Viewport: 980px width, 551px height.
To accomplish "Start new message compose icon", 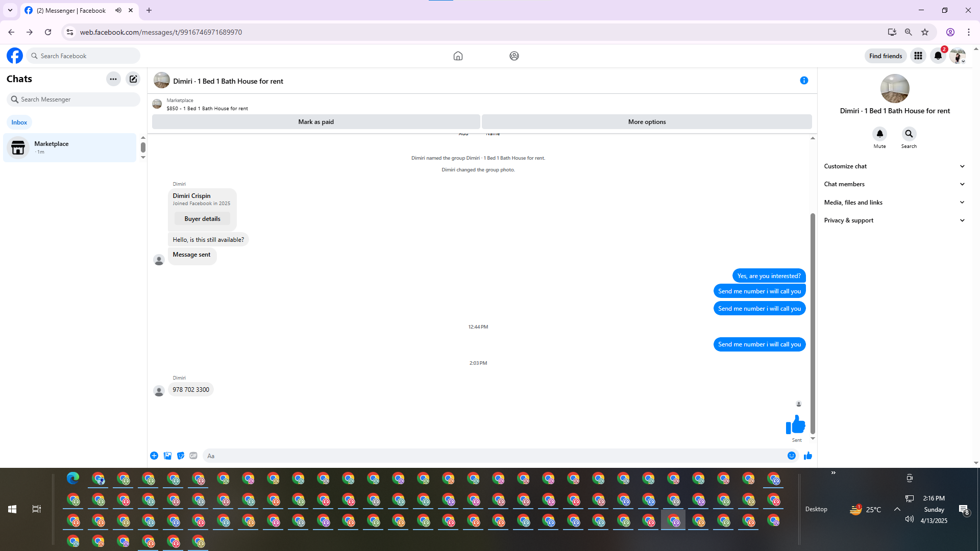I will tap(133, 79).
